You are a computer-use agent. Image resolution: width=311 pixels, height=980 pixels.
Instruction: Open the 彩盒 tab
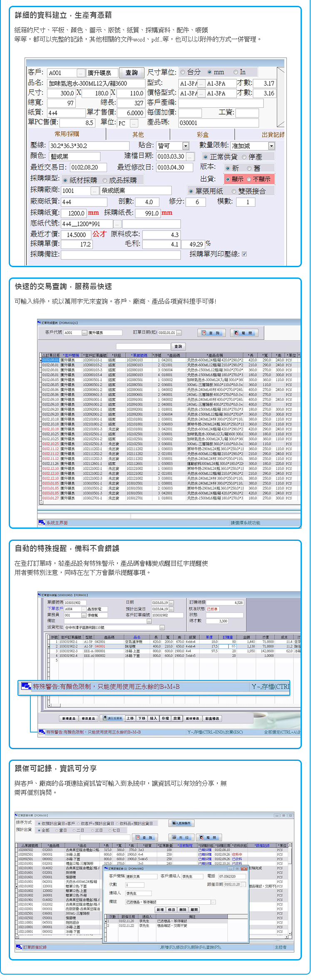[202, 135]
